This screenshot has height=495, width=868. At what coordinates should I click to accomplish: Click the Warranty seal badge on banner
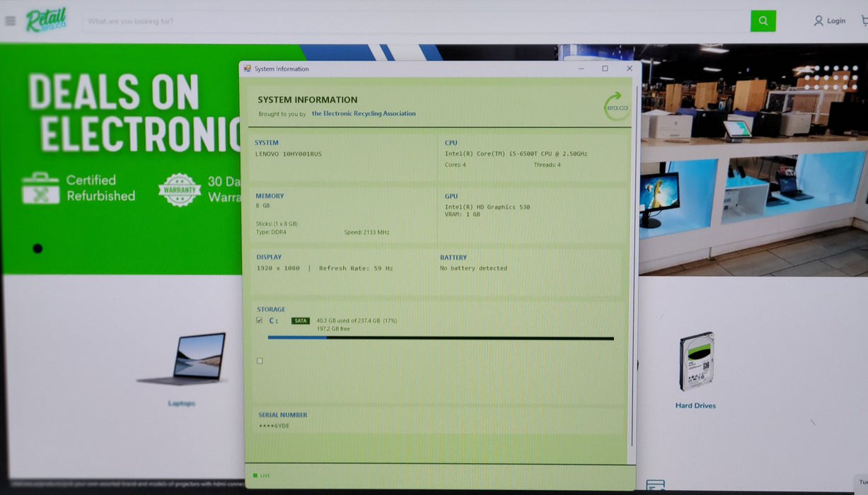tap(179, 190)
